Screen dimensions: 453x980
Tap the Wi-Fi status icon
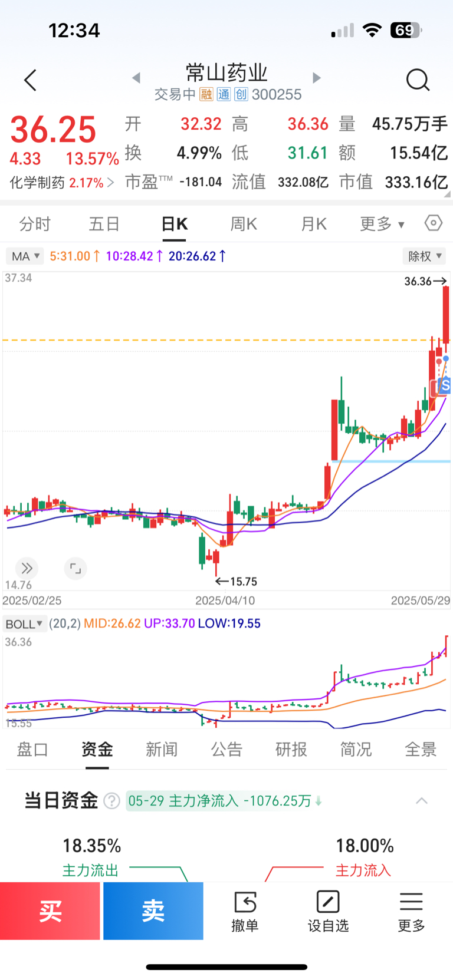click(372, 30)
